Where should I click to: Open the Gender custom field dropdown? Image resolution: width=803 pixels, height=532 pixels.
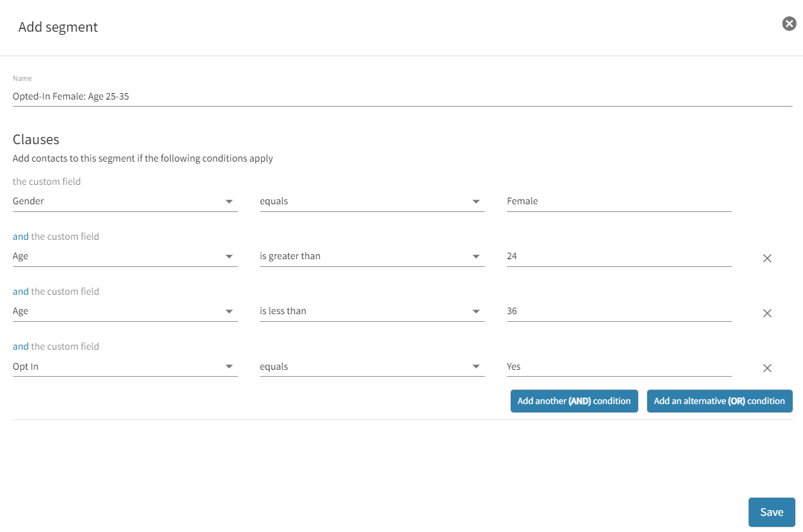(x=125, y=202)
